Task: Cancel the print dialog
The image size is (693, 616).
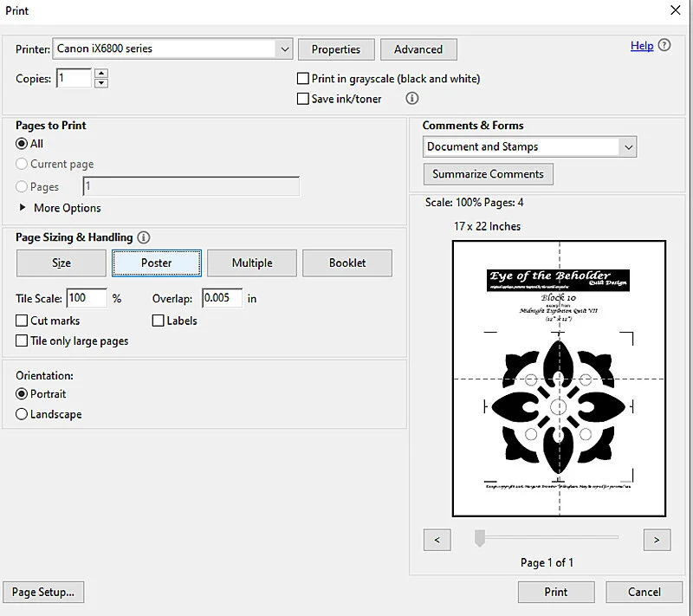Action: pyautogui.click(x=644, y=592)
